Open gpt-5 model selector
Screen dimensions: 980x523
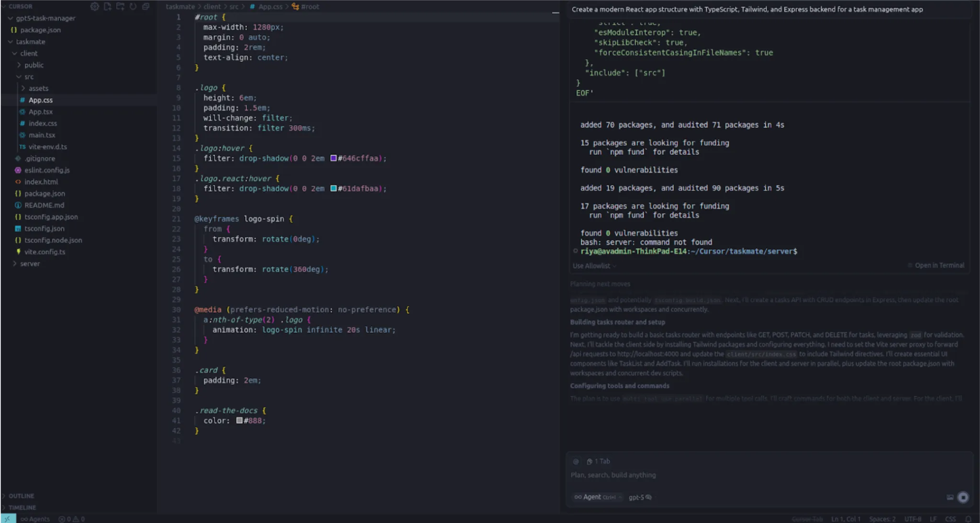coord(640,497)
